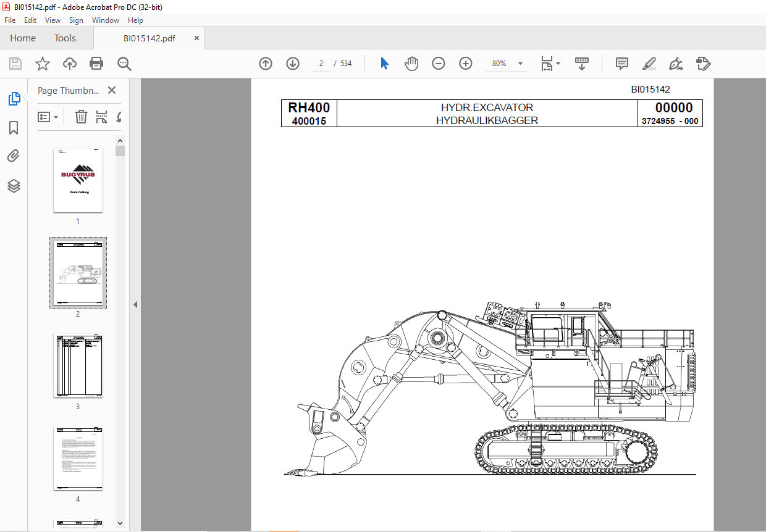Click the Save file icon

click(x=15, y=64)
